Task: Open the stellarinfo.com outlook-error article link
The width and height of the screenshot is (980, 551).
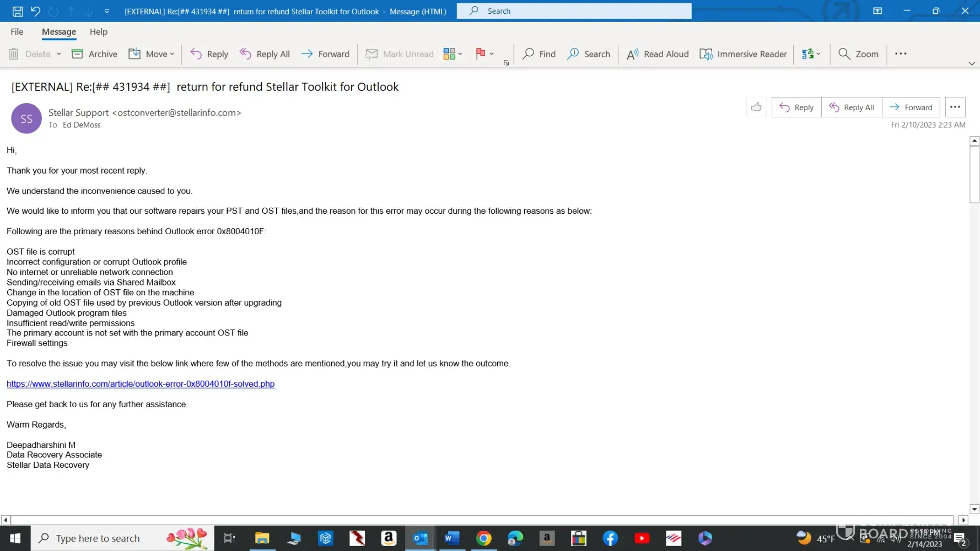Action: tap(141, 384)
